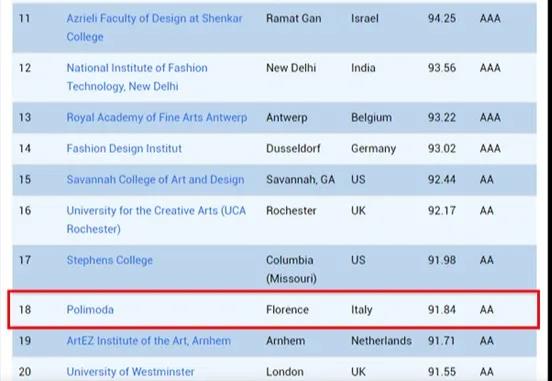This screenshot has height=381, width=552.
Task: Click Royal Academy of Fine Arts Antwerp
Action: [157, 117]
